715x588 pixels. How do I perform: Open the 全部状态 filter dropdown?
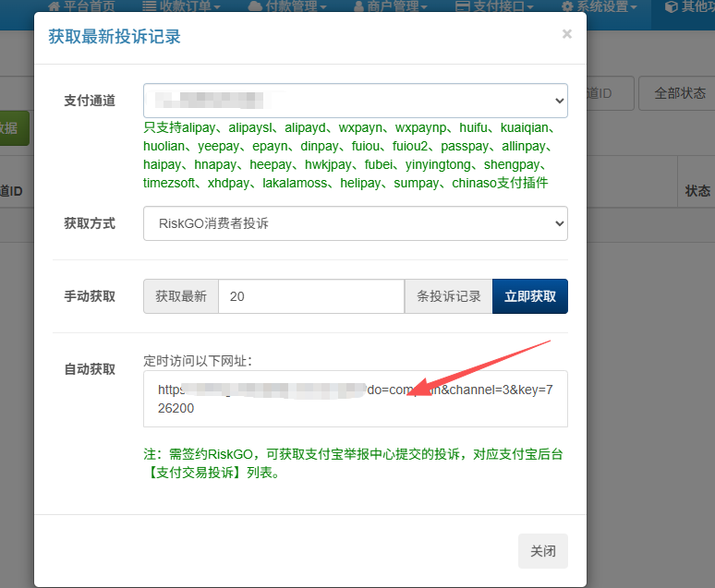pyautogui.click(x=678, y=94)
